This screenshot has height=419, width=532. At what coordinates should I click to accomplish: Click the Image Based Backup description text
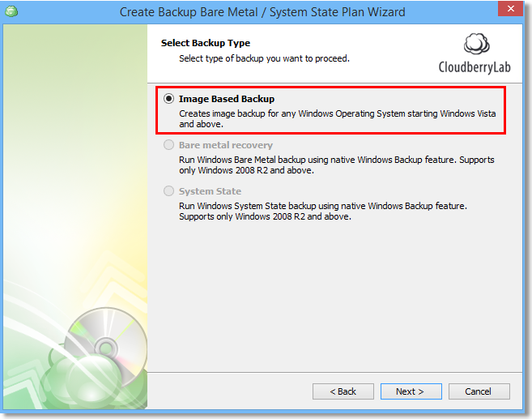337,119
